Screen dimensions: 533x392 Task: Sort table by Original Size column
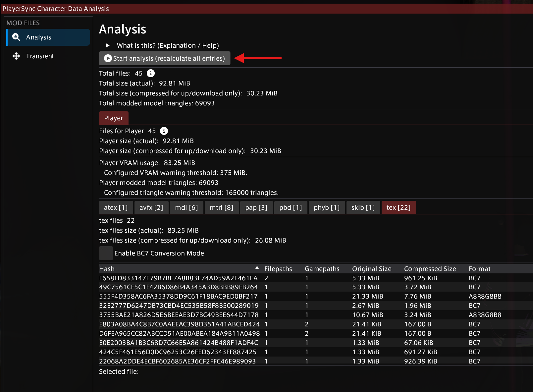[x=372, y=269]
